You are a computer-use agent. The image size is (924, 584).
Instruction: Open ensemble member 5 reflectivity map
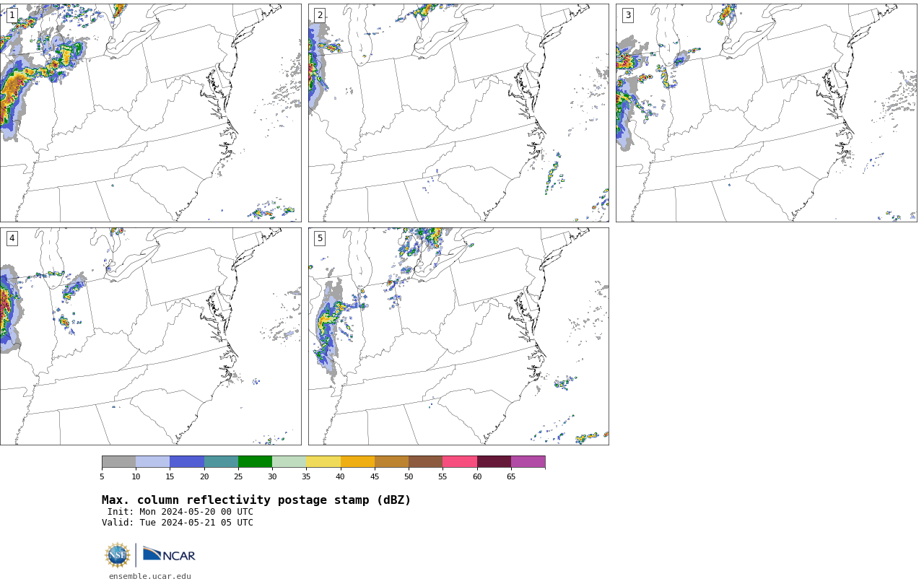(x=458, y=336)
